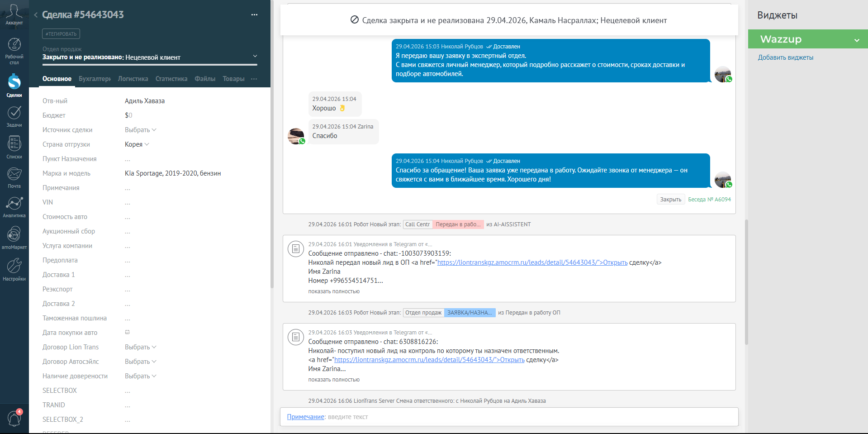868x434 pixels.
Task: Go back using the arrow beside Сделка title
Action: point(36,15)
